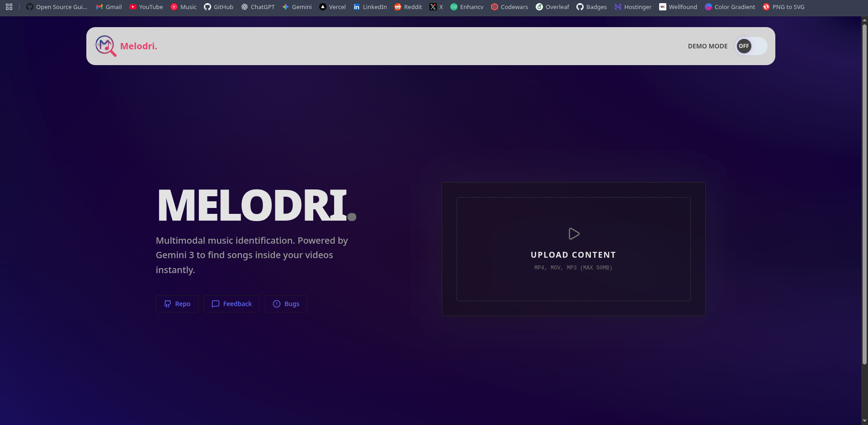Toggle the Demo Mode switch on
The height and width of the screenshot is (425, 868).
pos(751,46)
